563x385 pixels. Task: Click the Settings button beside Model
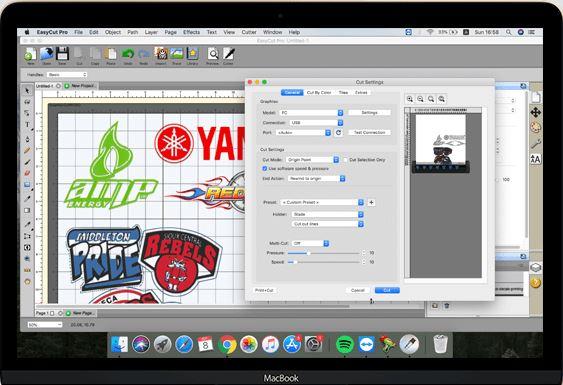click(x=369, y=113)
